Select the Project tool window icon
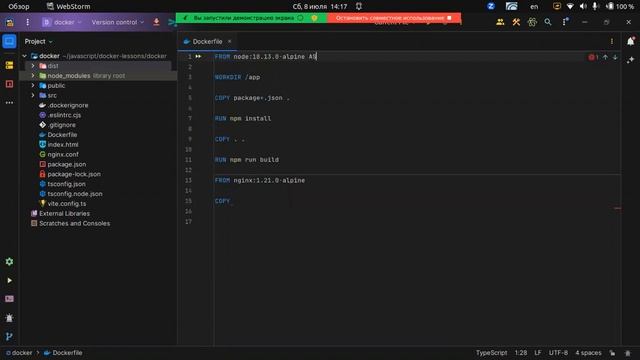640x360 pixels. pyautogui.click(x=9, y=41)
